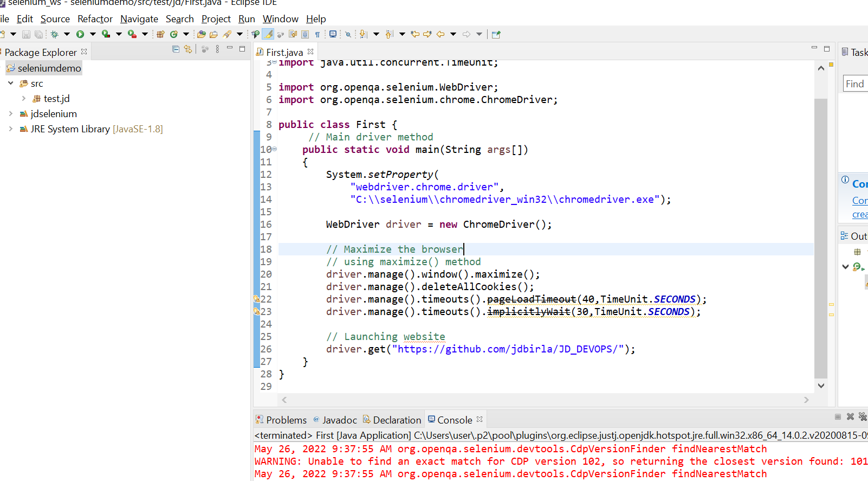Remove launch X icon in Console

click(850, 416)
